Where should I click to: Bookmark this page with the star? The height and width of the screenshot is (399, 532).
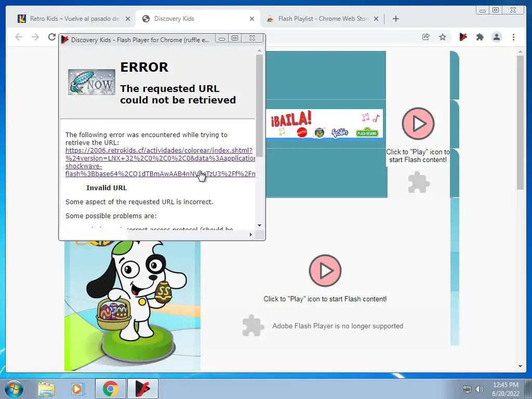coord(443,37)
